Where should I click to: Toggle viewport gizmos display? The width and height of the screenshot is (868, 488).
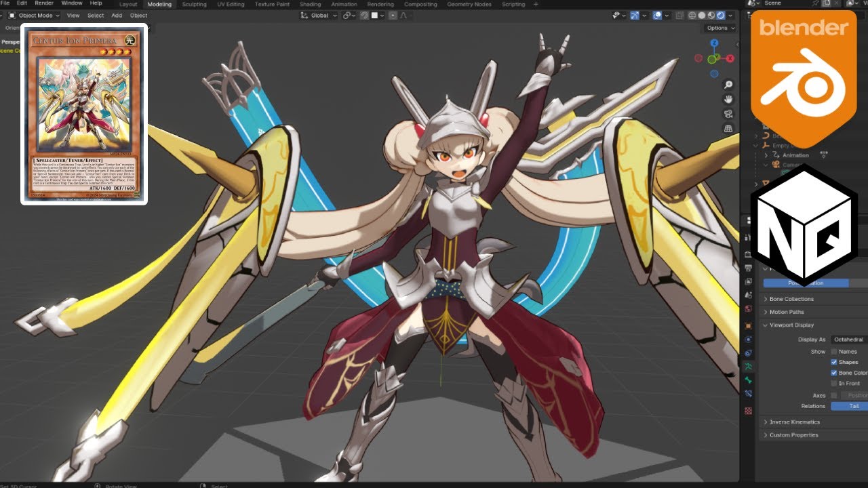tap(635, 15)
